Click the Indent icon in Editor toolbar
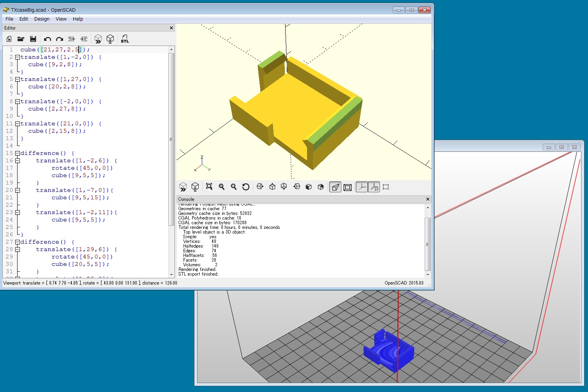Screen dimensions: 588x392 (x=84, y=39)
